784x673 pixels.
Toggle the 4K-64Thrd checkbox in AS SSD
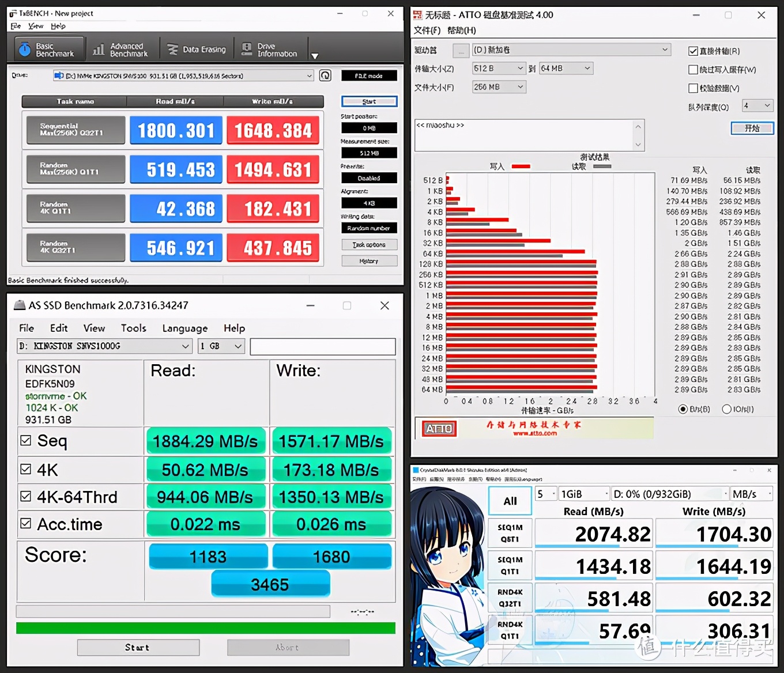(25, 496)
